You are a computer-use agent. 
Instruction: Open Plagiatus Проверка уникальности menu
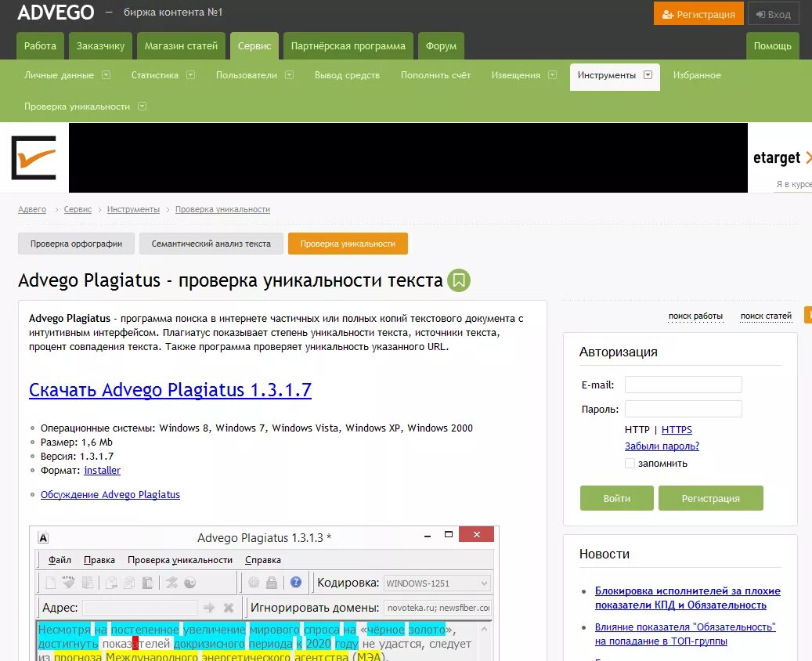[179, 560]
